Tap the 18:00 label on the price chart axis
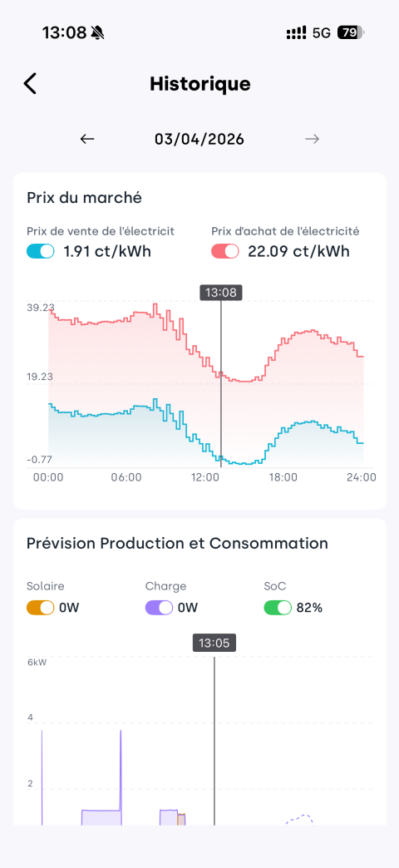The width and height of the screenshot is (399, 868). pyautogui.click(x=283, y=477)
